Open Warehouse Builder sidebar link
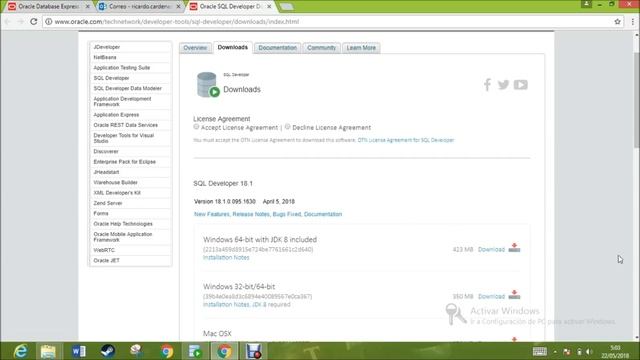Image resolution: width=640 pixels, height=360 pixels. 116,182
